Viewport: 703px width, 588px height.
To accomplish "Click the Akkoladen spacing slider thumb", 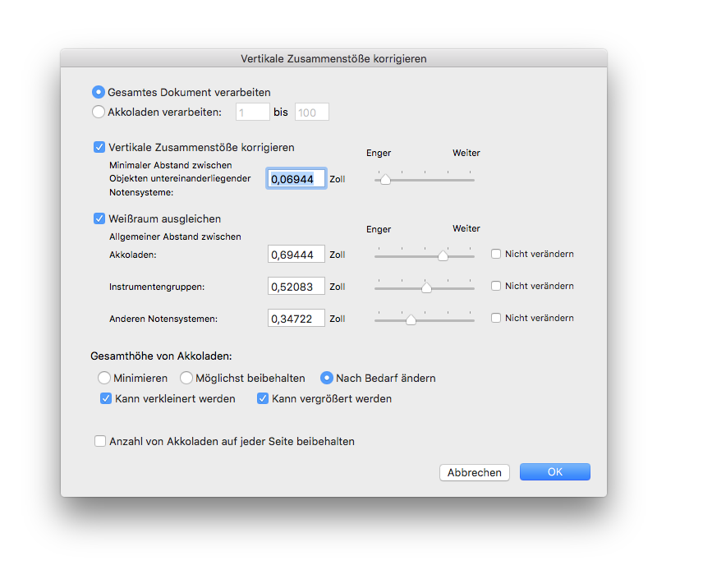I will [443, 256].
